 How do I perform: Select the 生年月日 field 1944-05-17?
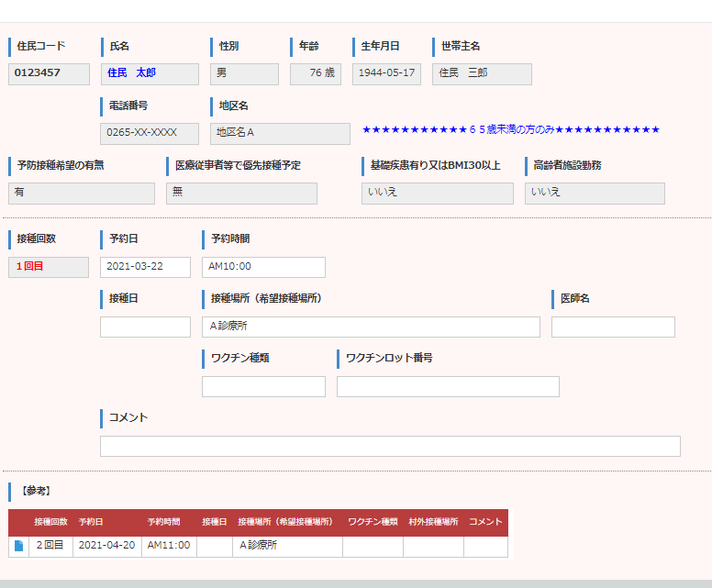tap(386, 73)
